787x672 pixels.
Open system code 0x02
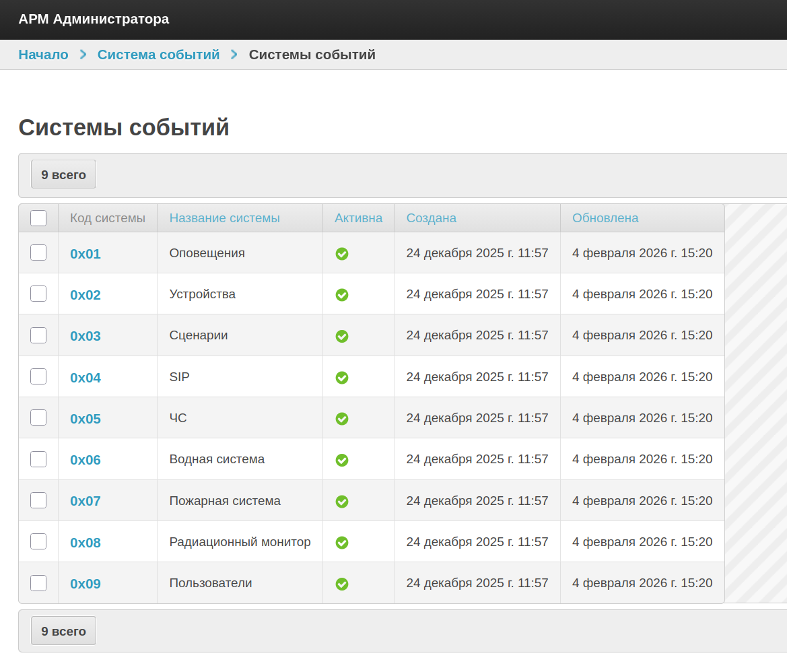click(85, 295)
